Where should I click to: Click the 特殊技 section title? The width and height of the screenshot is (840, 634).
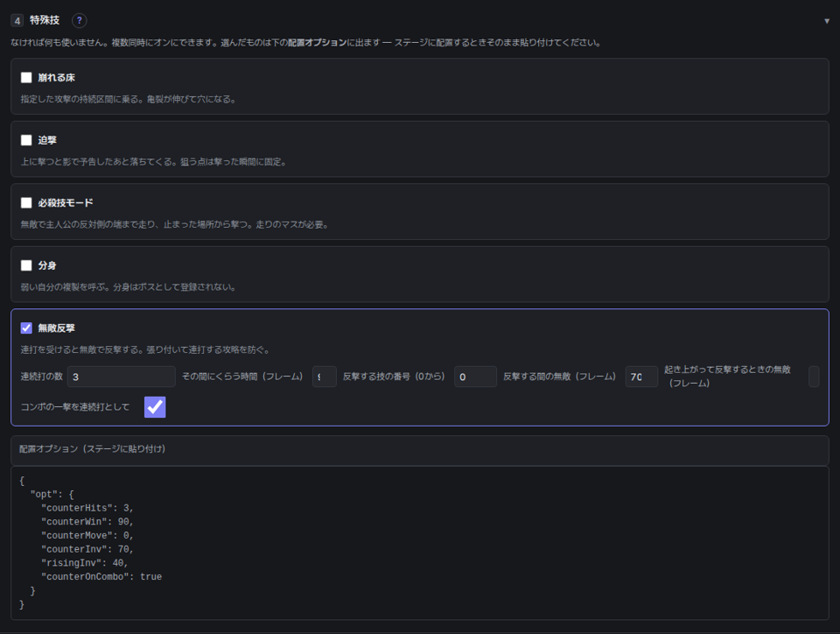click(45, 20)
